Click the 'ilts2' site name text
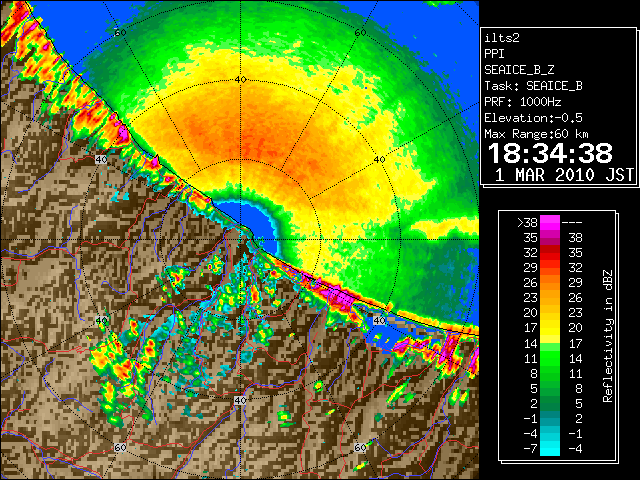The image size is (640, 480). point(502,38)
